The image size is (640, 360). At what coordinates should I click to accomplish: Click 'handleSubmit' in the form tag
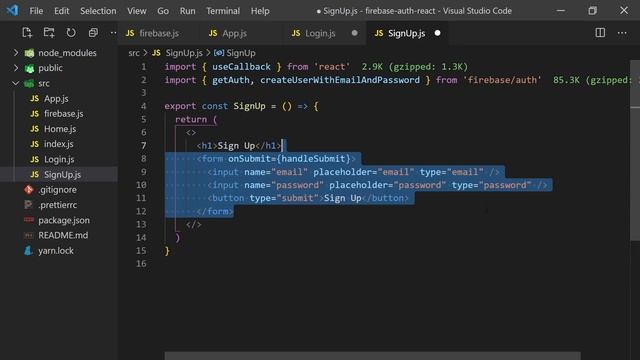pyautogui.click(x=313, y=158)
